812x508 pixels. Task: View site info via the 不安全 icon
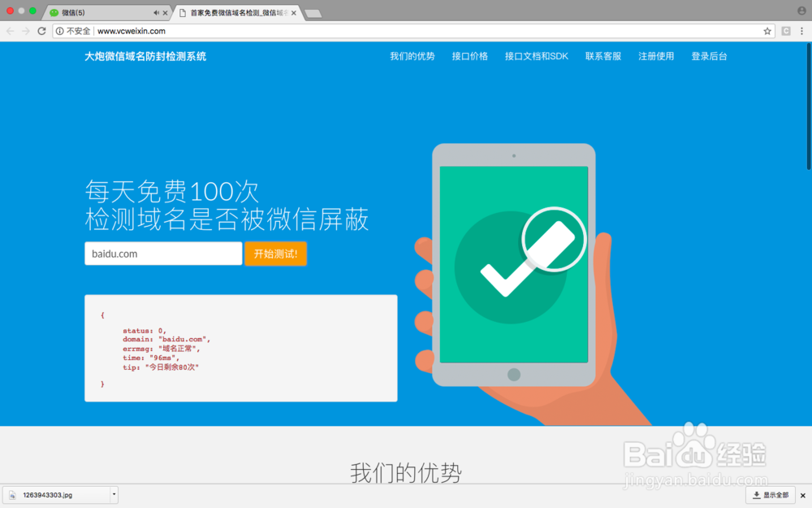coord(60,31)
